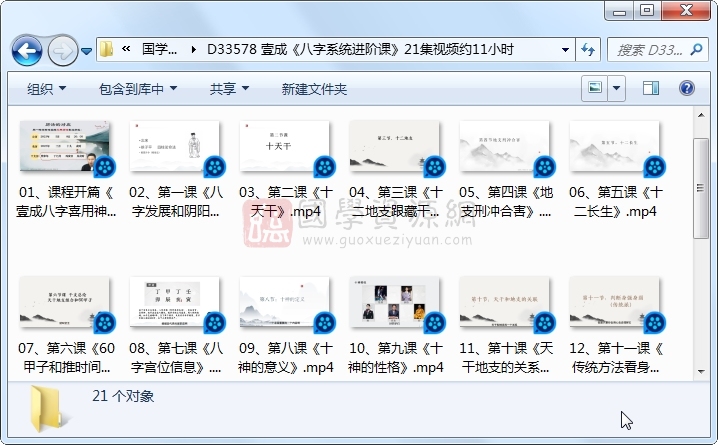Select thumbnail of 10、第九课 video
Viewport: 718px width, 445px height.
(394, 302)
